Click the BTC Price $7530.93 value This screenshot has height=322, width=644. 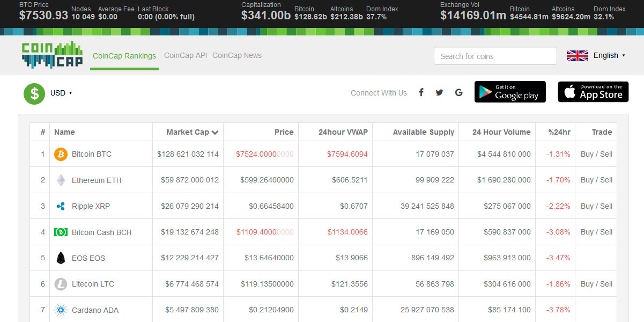pyautogui.click(x=43, y=16)
